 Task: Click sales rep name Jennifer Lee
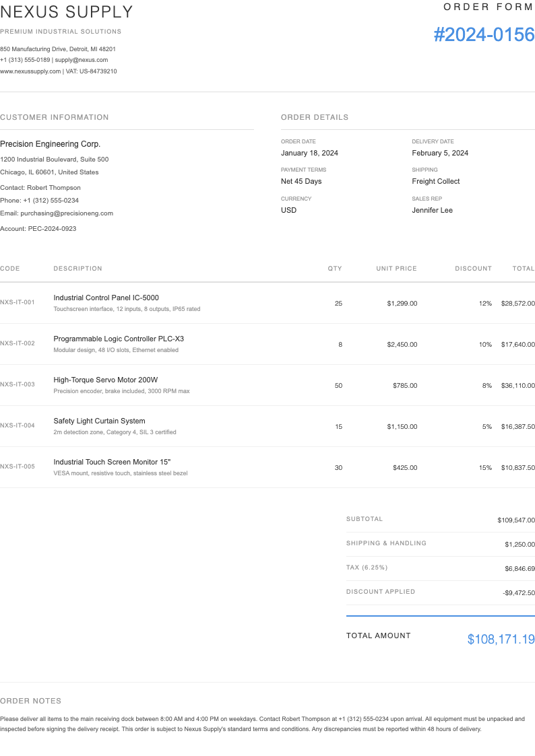click(432, 210)
